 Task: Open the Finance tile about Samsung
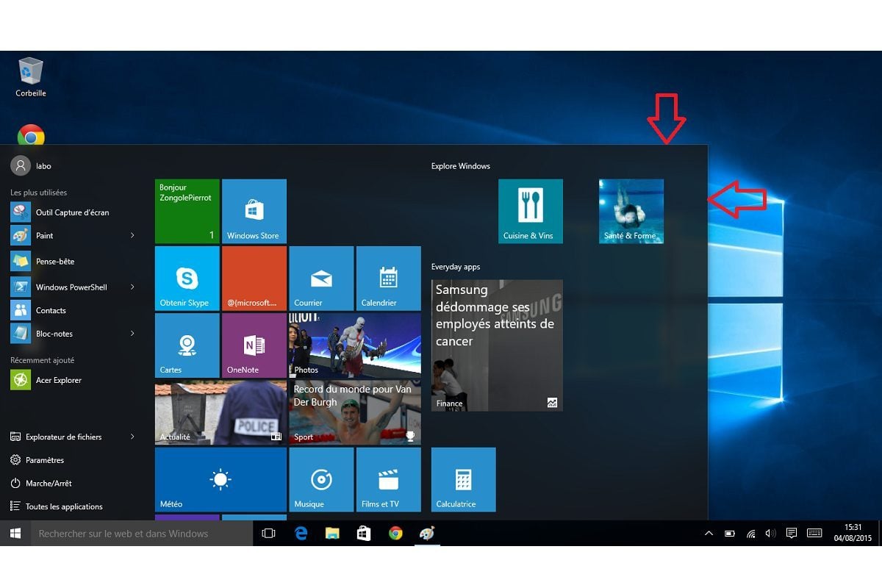497,345
